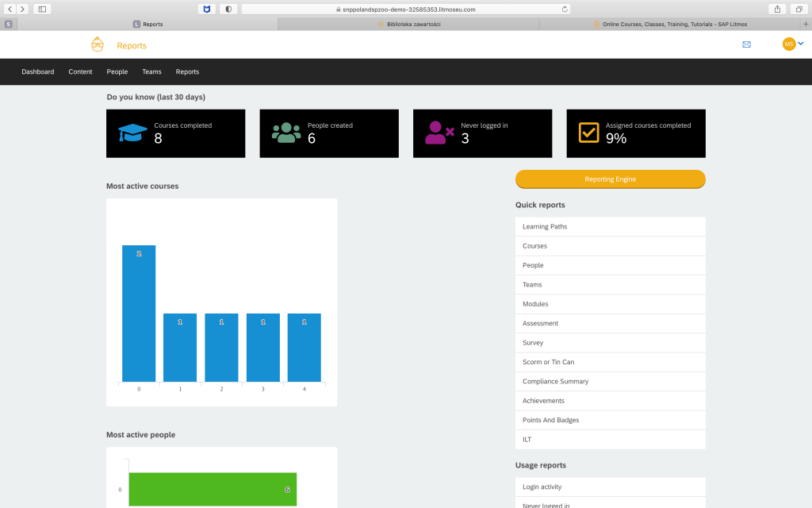Viewport: 812px width, 508px height.
Task: Expand the user menu chevron next to the avatar
Action: tap(801, 44)
